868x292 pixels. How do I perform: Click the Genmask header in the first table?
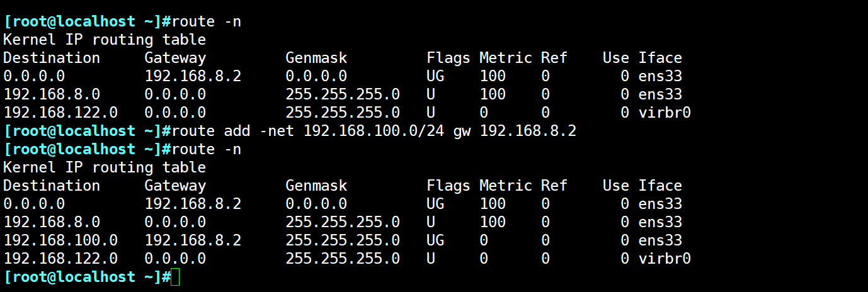[x=316, y=58]
